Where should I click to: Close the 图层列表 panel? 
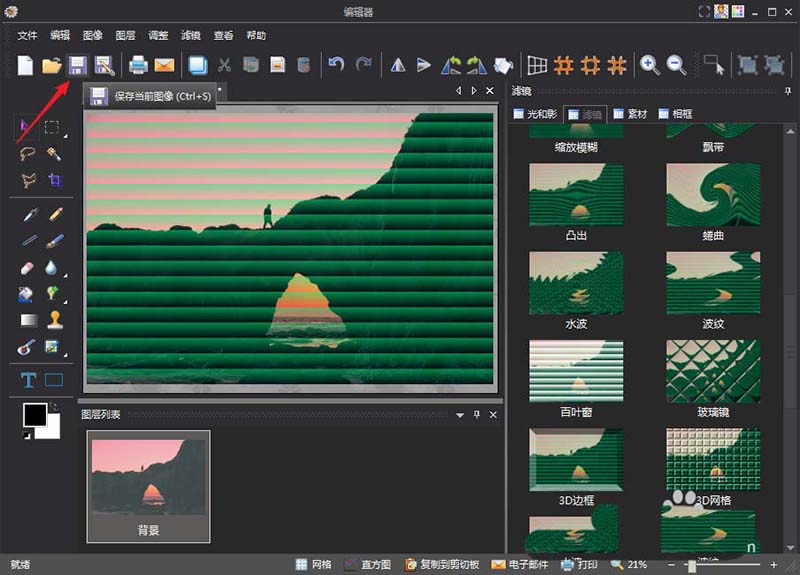tap(493, 415)
